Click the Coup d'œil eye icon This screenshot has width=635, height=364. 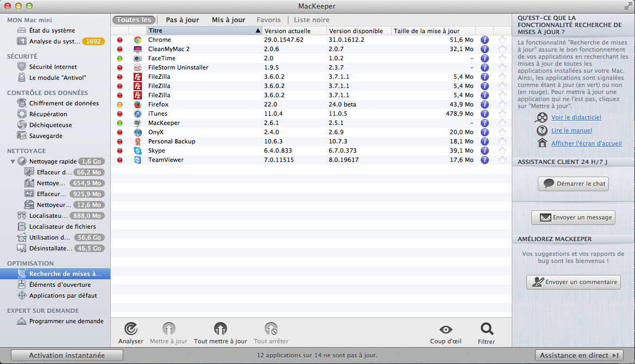point(446,330)
